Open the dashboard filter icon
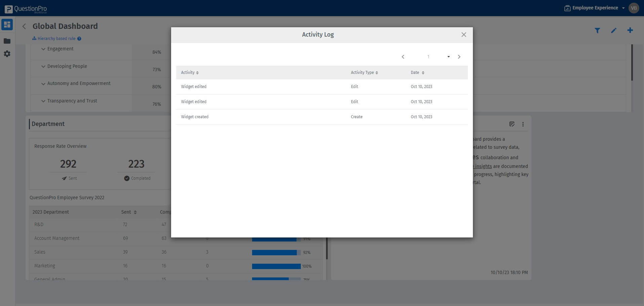Viewport: 644px width, 306px height. (x=598, y=30)
